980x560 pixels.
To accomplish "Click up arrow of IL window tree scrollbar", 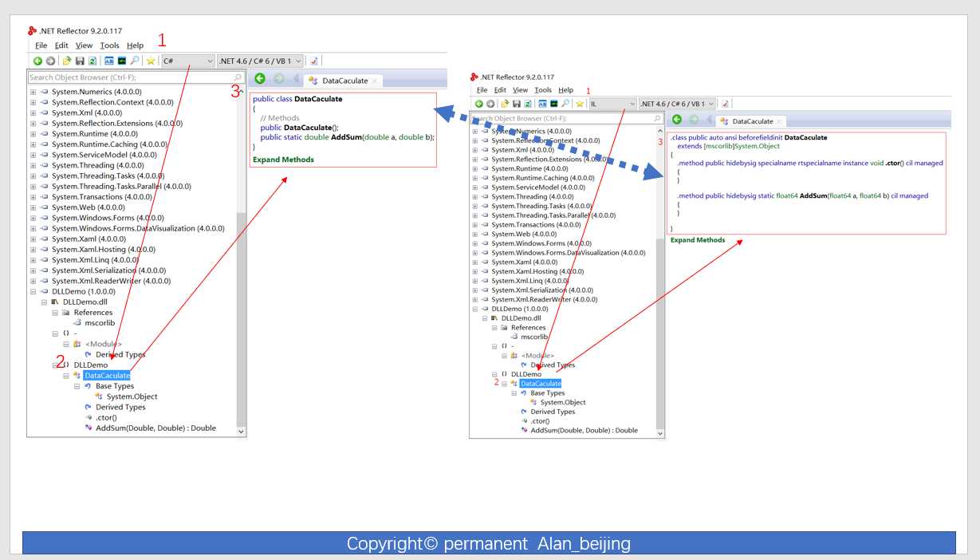I will pyautogui.click(x=659, y=131).
